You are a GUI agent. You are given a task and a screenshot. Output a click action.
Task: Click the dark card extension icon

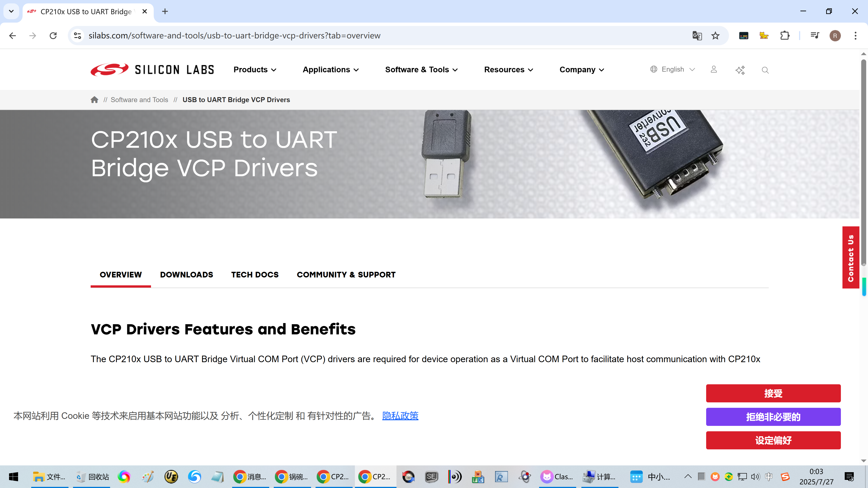[x=744, y=35]
